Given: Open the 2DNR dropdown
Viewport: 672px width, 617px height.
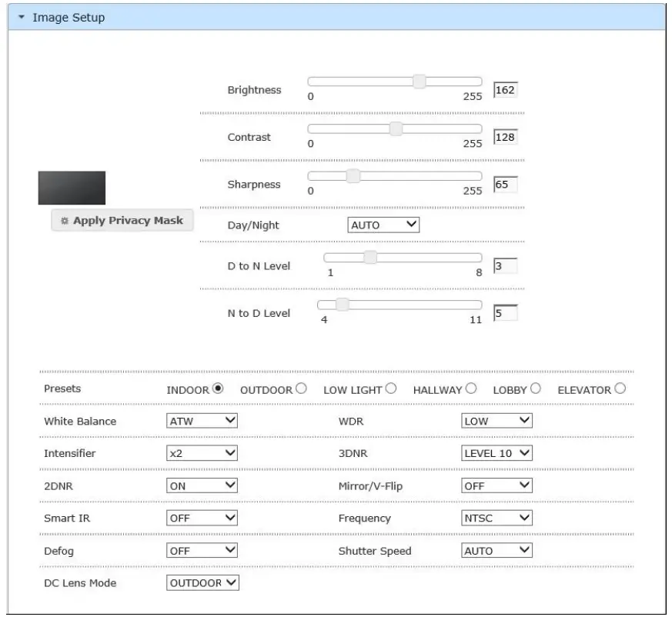Looking at the screenshot, I should (x=202, y=485).
